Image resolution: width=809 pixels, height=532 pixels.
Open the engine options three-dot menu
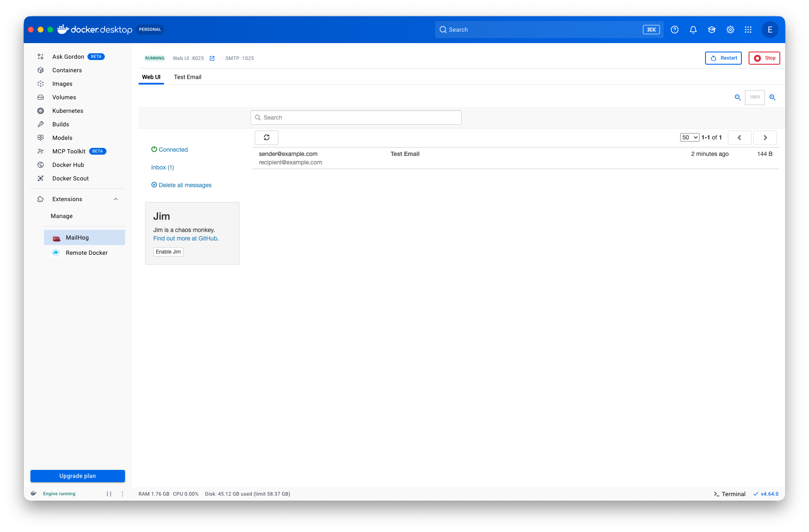tap(123, 494)
